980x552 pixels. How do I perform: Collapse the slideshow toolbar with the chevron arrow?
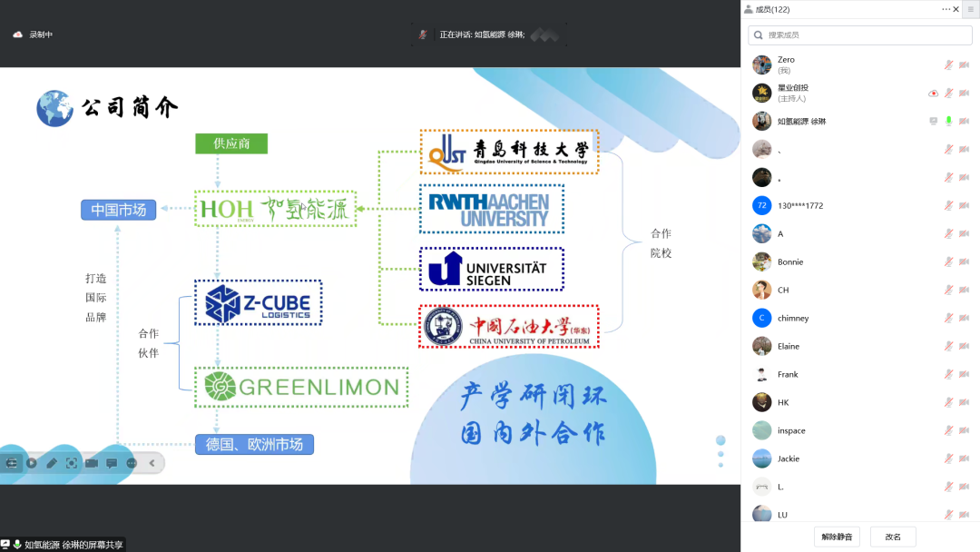[x=152, y=463]
